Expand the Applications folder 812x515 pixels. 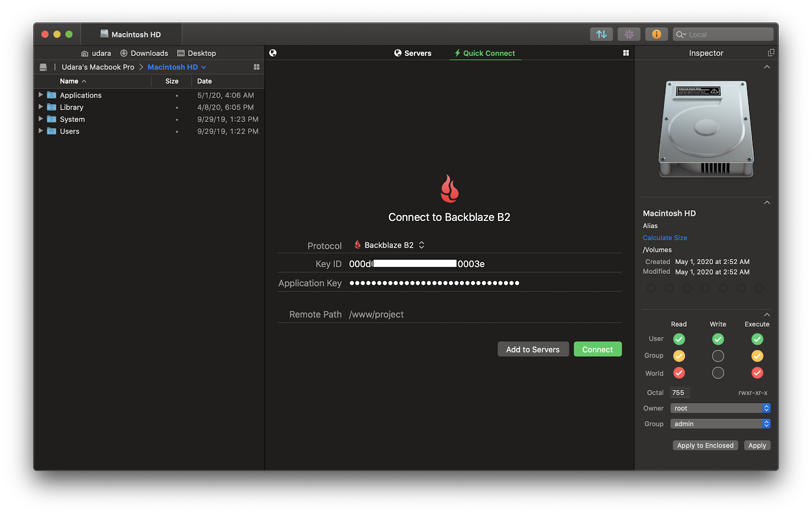click(x=41, y=94)
